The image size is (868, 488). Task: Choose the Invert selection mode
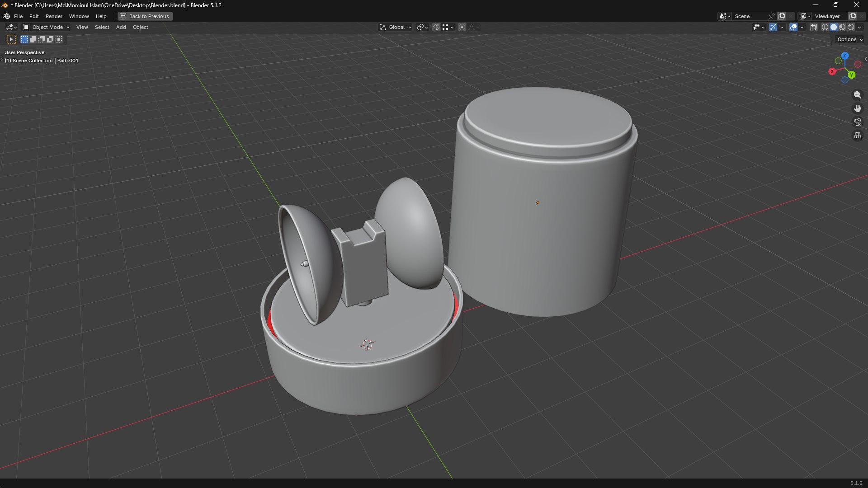[x=50, y=39]
